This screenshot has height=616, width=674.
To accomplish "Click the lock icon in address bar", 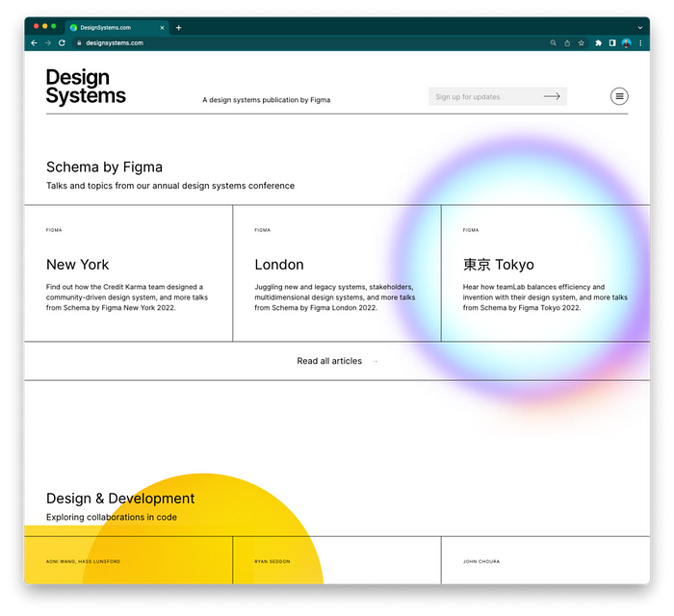I will 79,43.
